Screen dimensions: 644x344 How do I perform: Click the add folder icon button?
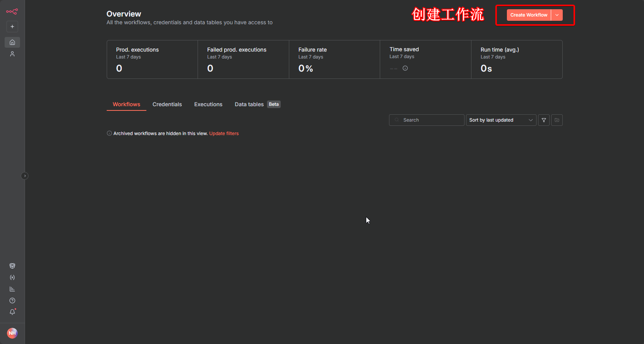point(557,120)
